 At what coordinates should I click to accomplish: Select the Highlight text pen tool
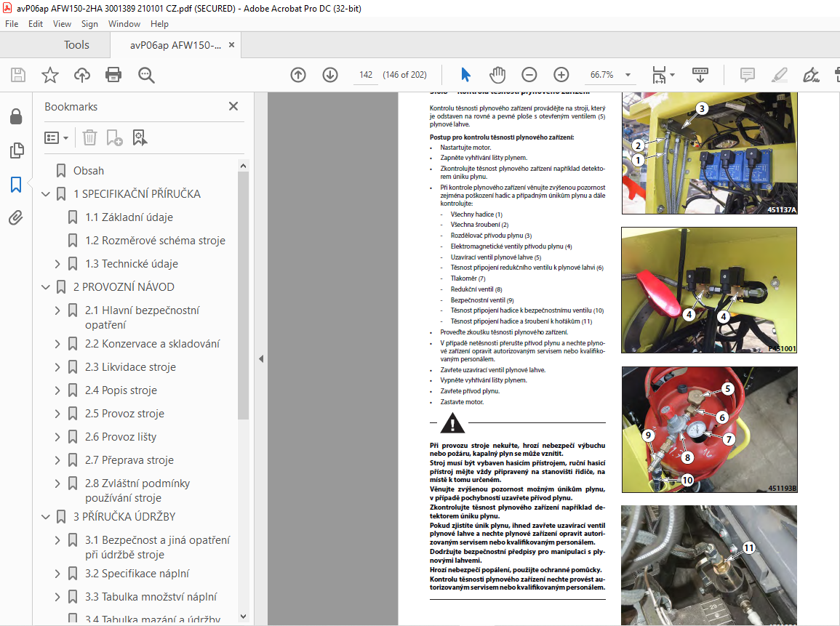[779, 75]
